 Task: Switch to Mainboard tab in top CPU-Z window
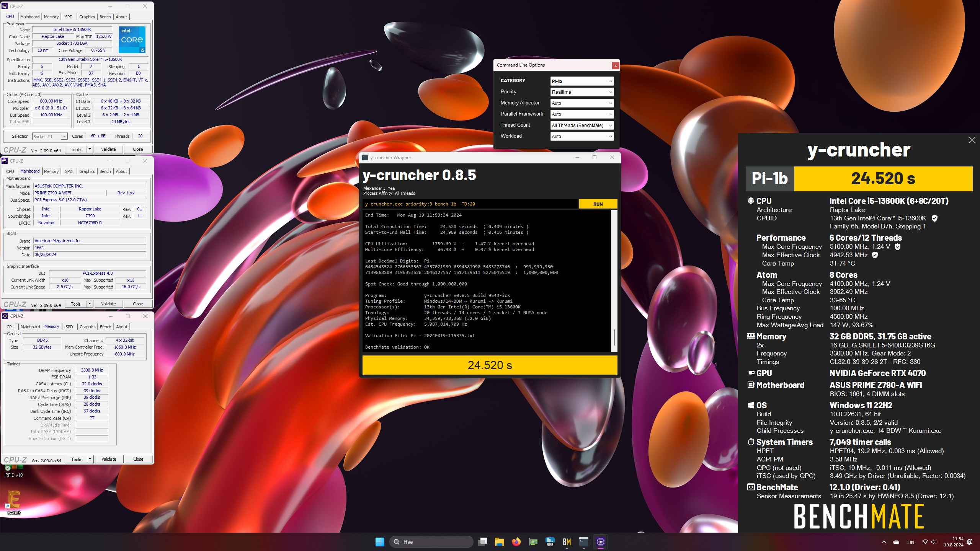click(x=30, y=17)
